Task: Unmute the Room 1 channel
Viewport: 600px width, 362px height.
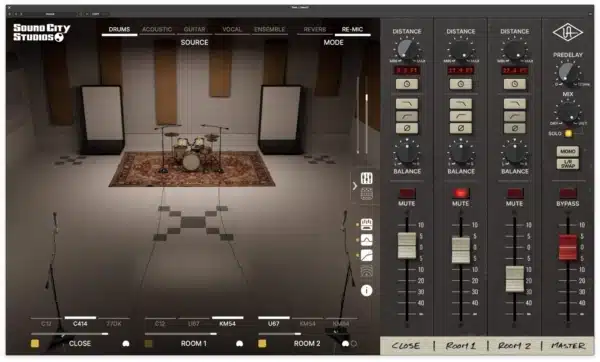Action: click(461, 193)
